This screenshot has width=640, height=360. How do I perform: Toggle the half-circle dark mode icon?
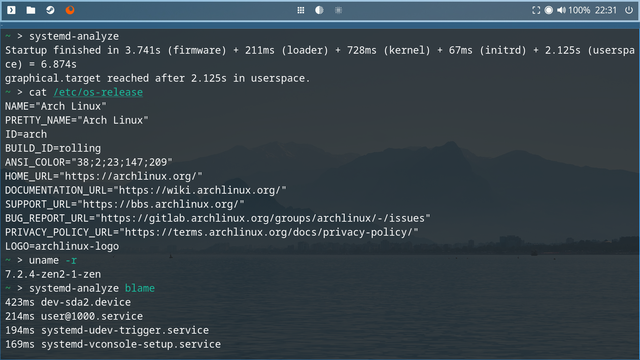click(x=319, y=10)
